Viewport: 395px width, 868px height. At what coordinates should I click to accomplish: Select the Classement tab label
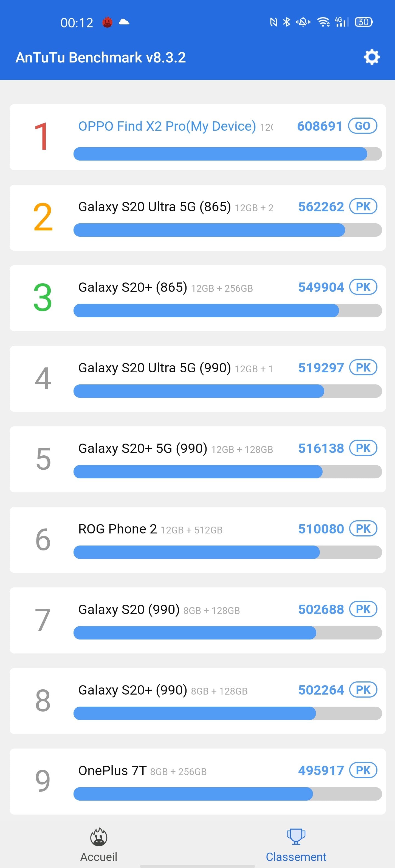point(296,856)
